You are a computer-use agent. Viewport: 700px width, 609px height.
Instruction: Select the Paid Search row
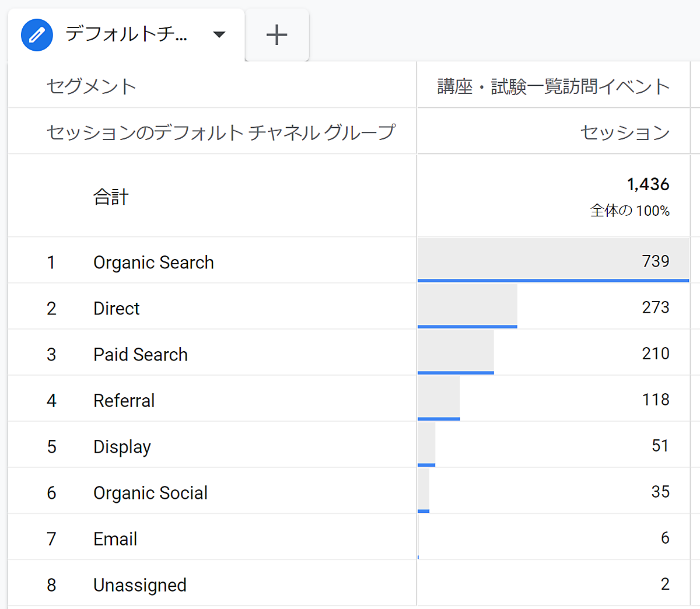point(141,355)
